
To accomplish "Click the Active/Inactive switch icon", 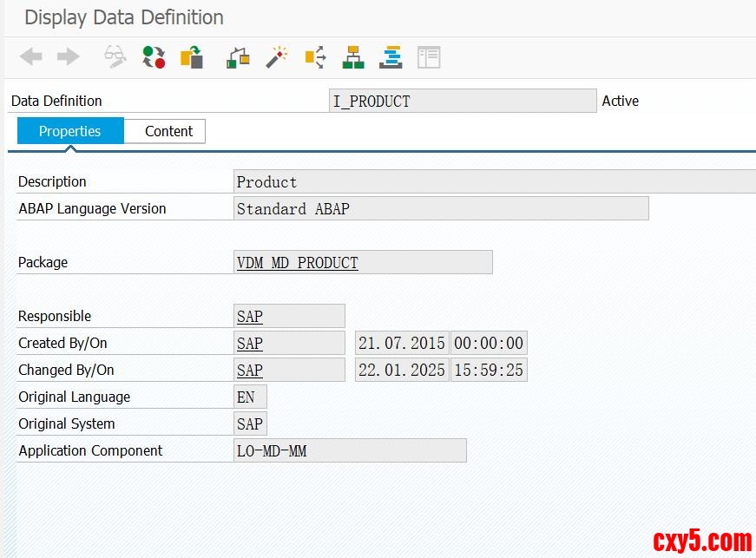I will (154, 57).
